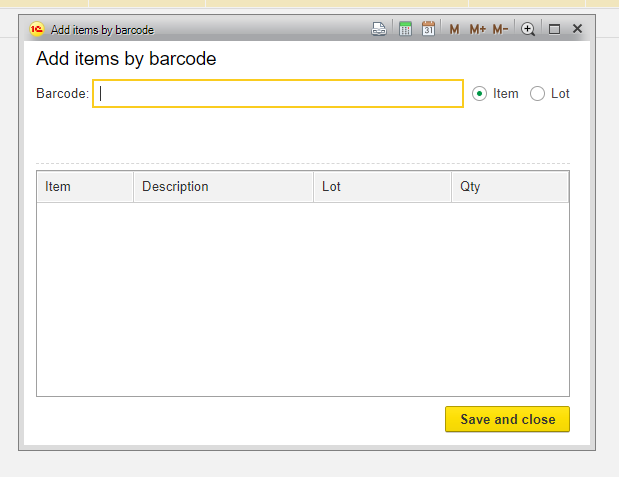Click into the Barcode input field
This screenshot has width=619, height=477.
pyautogui.click(x=278, y=94)
